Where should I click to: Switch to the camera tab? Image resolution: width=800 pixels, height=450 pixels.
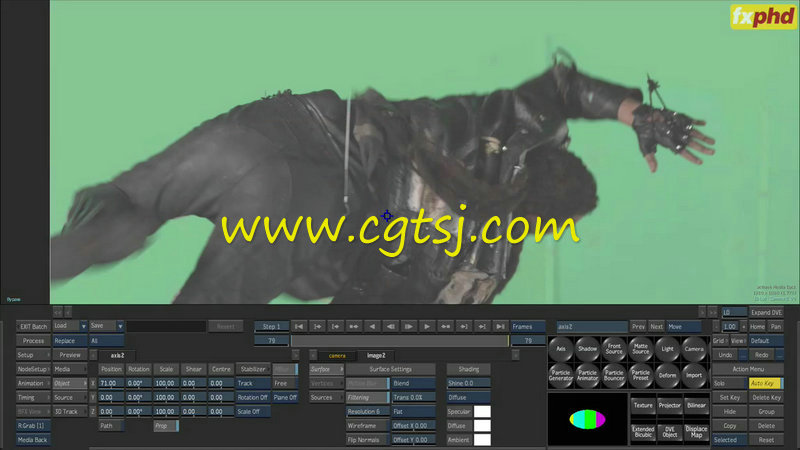coord(337,356)
